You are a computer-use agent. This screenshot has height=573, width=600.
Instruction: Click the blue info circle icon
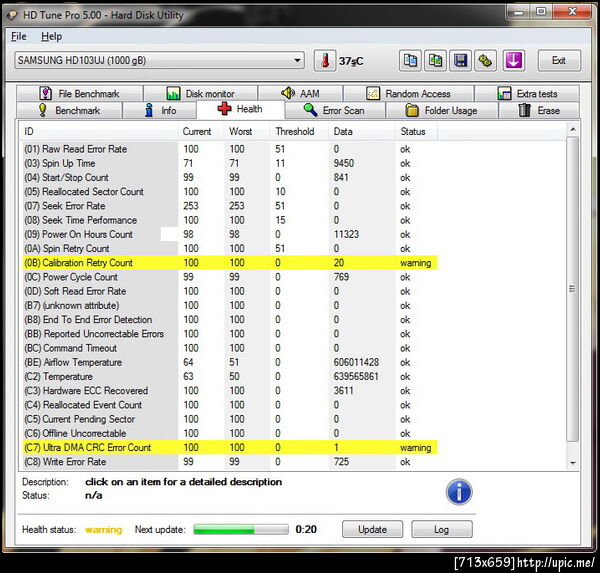pos(459,492)
